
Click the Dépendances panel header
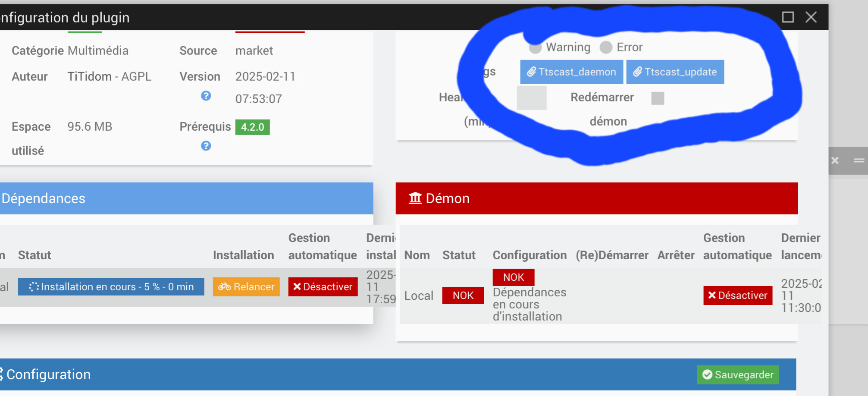click(187, 198)
